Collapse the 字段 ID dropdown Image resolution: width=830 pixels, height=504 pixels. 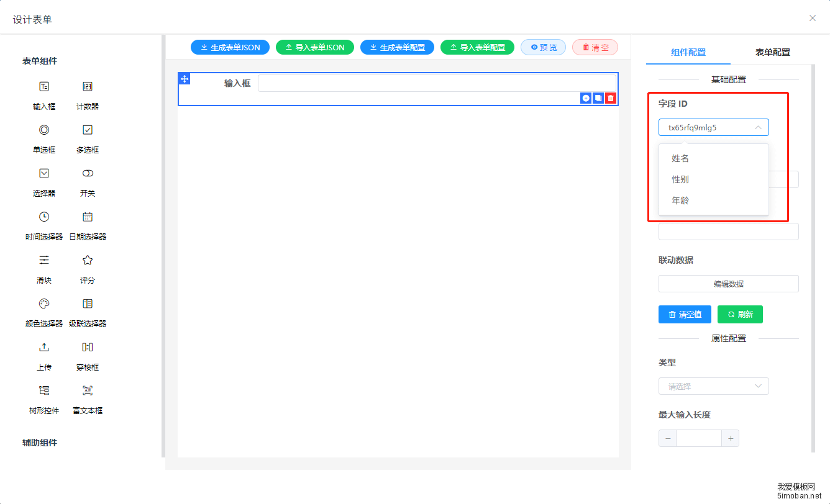[757, 127]
